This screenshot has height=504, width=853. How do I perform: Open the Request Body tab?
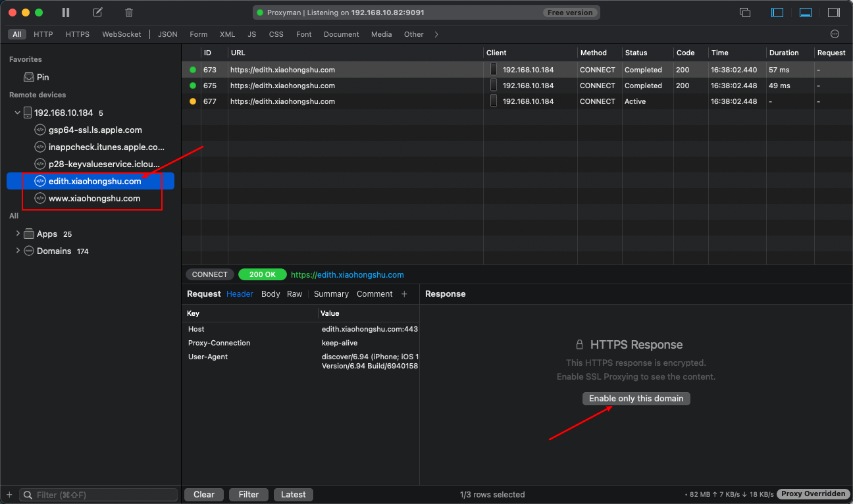point(271,294)
